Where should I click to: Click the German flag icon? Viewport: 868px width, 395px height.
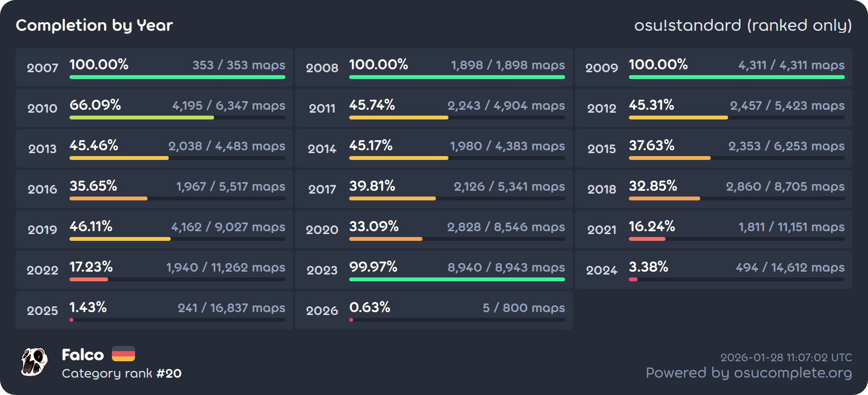123,354
